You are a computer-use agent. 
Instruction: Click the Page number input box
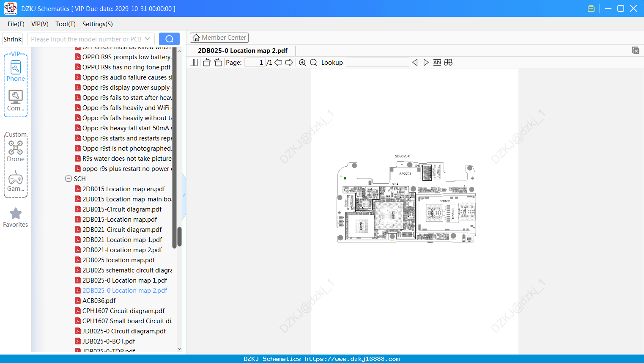click(255, 63)
